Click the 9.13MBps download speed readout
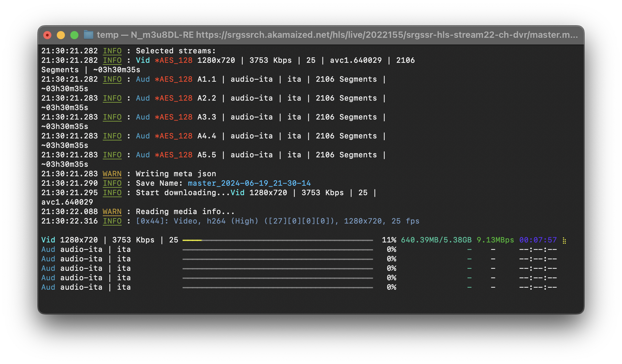622x364 pixels. tap(495, 240)
